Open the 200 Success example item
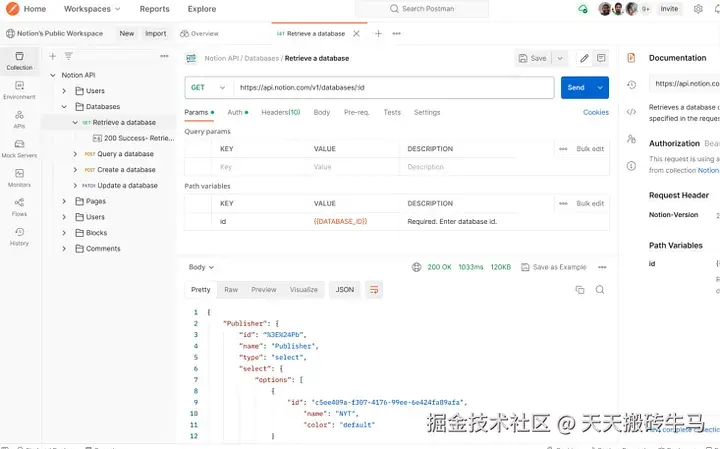Screen dimensions: 720x449 pyautogui.click(x=134, y=138)
